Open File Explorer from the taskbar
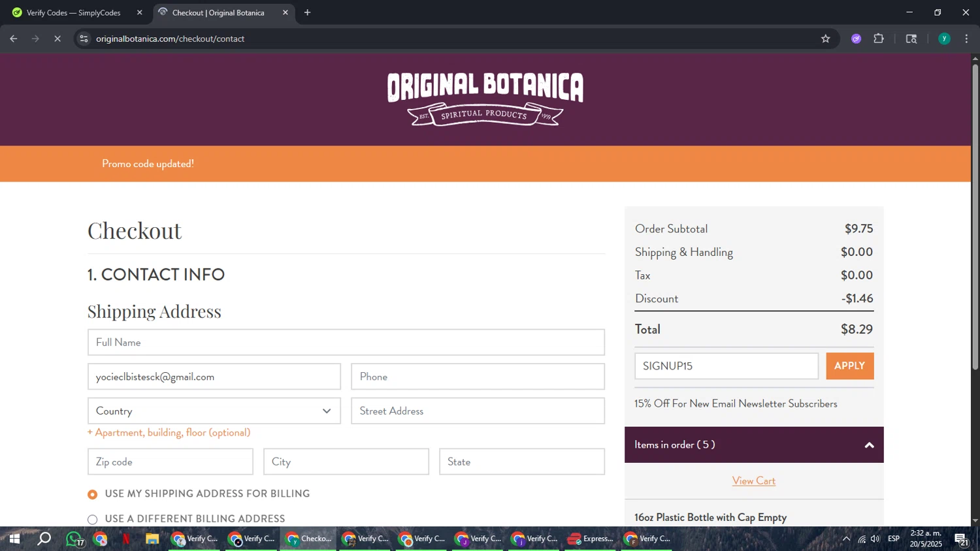Image resolution: width=980 pixels, height=551 pixels. tap(152, 539)
